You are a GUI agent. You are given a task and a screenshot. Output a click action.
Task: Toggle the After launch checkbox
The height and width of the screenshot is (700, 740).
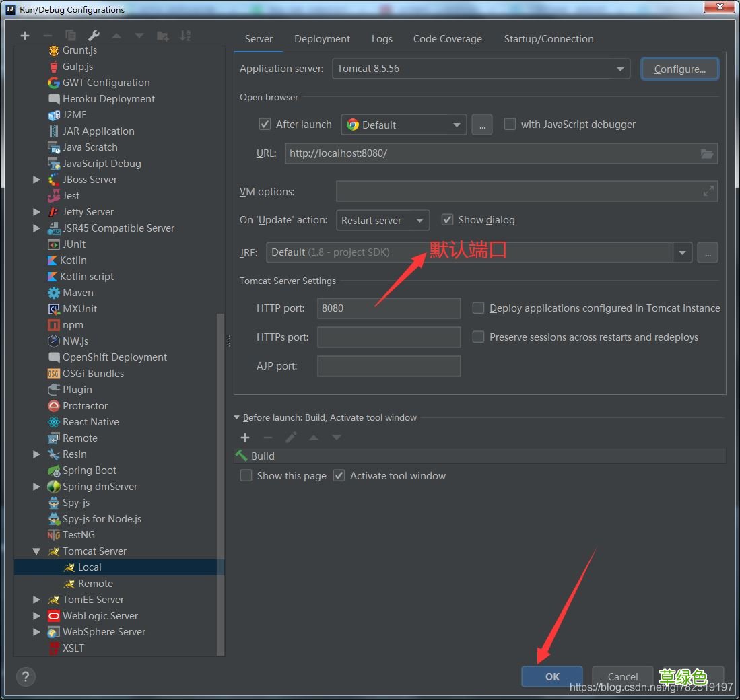(x=265, y=125)
